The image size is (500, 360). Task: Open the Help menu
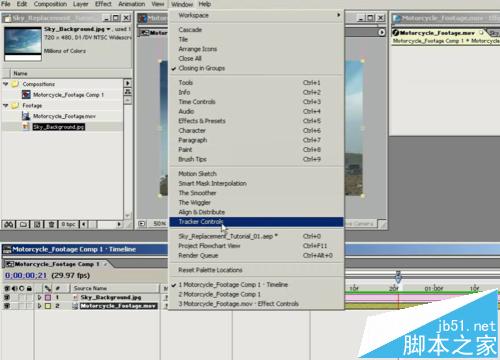point(205,4)
